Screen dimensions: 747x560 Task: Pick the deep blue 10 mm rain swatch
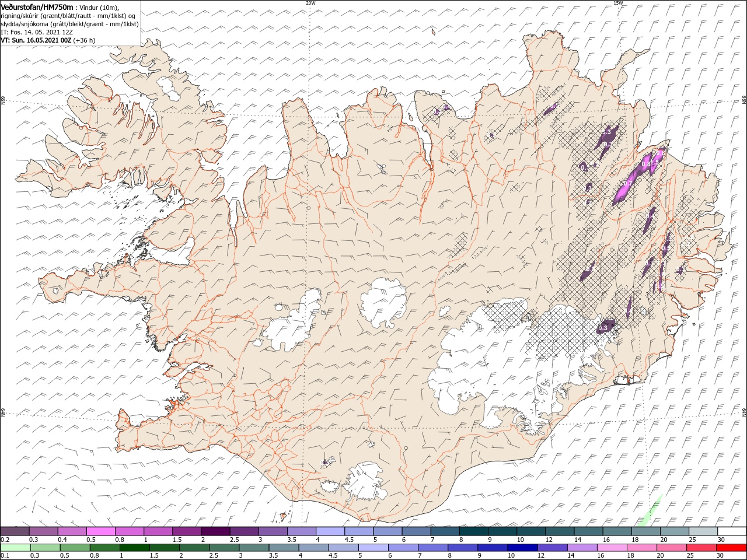point(522,548)
